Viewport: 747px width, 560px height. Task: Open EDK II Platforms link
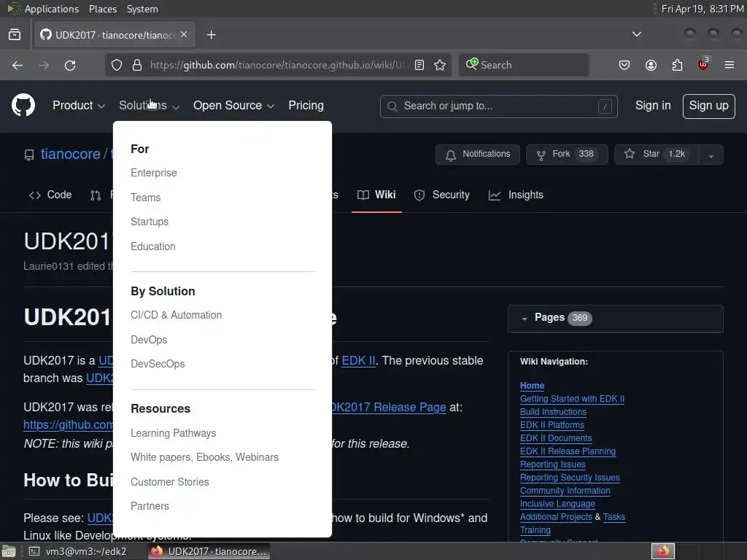click(x=552, y=425)
